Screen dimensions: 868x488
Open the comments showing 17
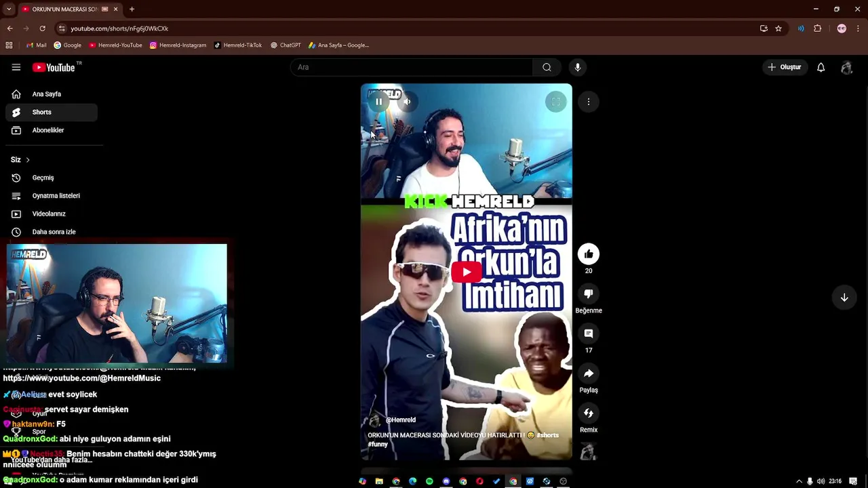click(x=589, y=333)
